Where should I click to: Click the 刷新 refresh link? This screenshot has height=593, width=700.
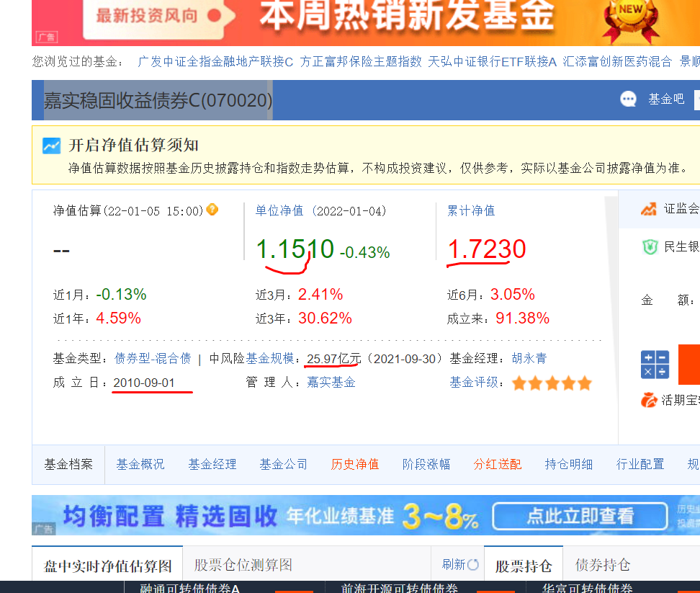click(x=454, y=564)
